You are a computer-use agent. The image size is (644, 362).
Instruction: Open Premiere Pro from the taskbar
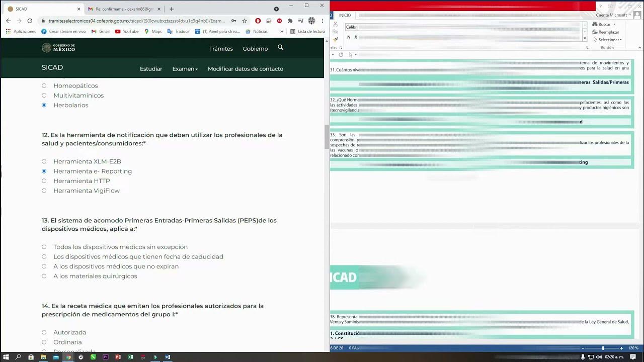point(106,357)
